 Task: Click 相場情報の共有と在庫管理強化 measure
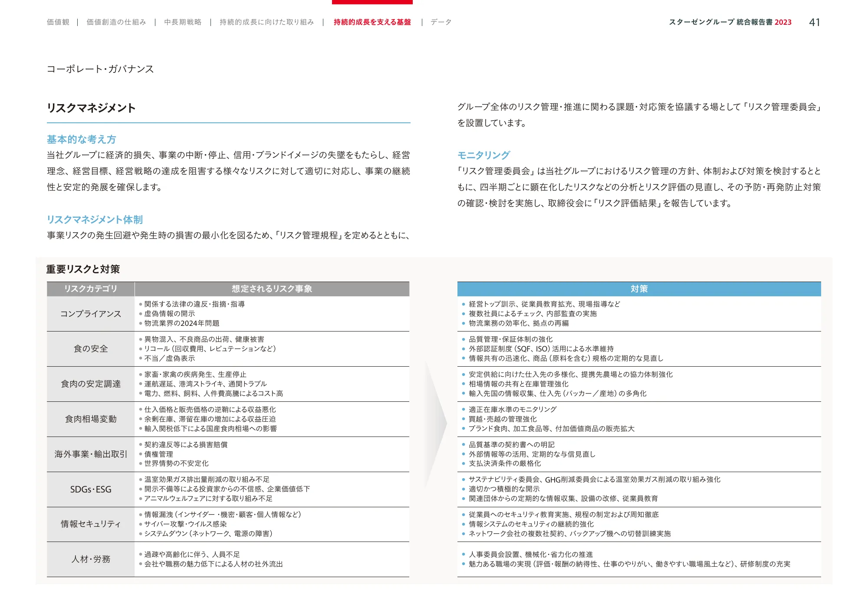(x=519, y=384)
